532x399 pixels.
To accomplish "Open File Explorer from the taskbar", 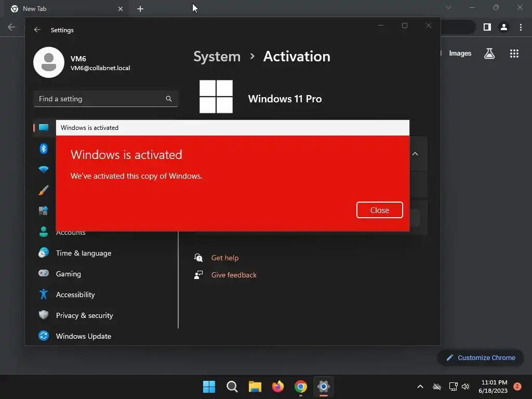I will pos(255,387).
